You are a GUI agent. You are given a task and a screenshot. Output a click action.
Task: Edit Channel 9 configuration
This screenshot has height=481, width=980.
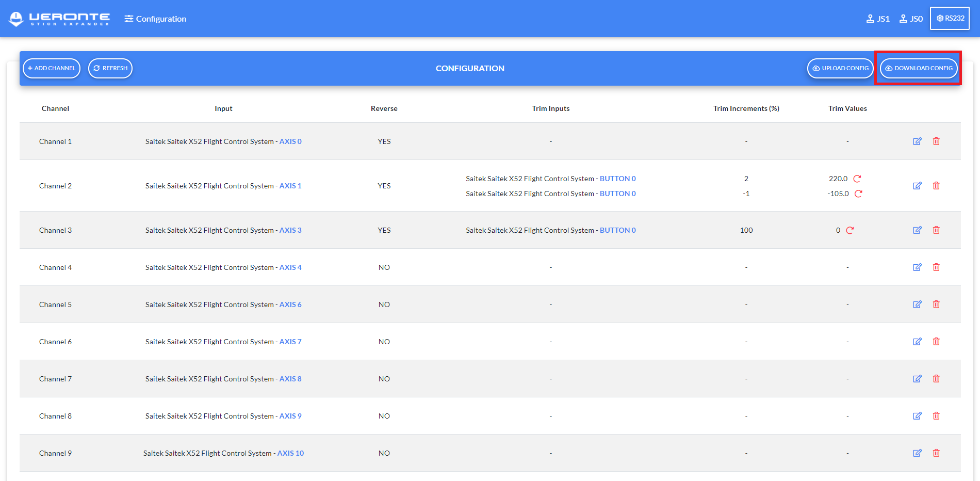(917, 453)
